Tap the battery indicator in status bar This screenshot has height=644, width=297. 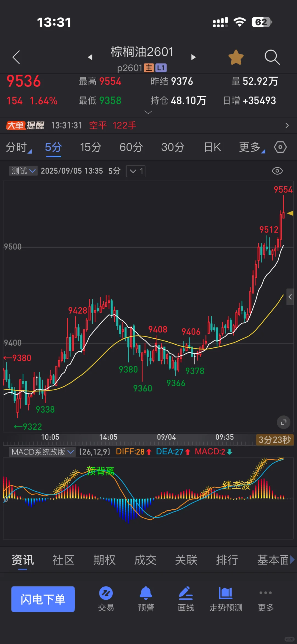click(x=262, y=22)
